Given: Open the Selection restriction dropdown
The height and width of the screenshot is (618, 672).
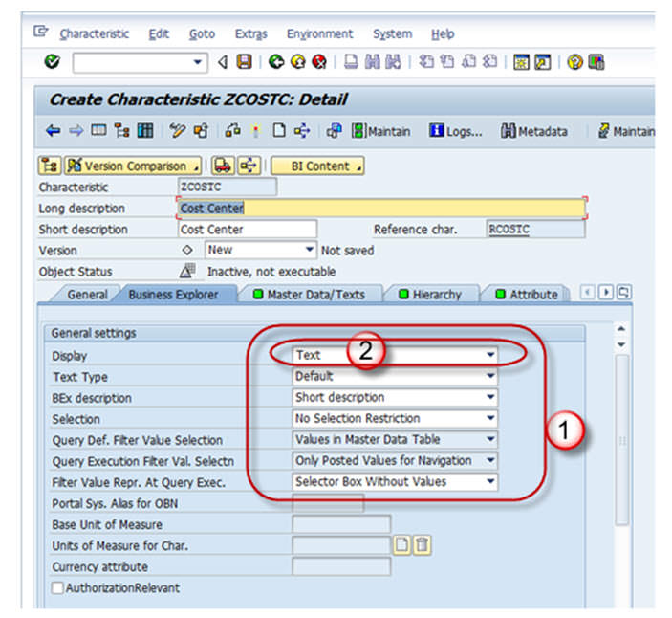Looking at the screenshot, I should coord(490,418).
